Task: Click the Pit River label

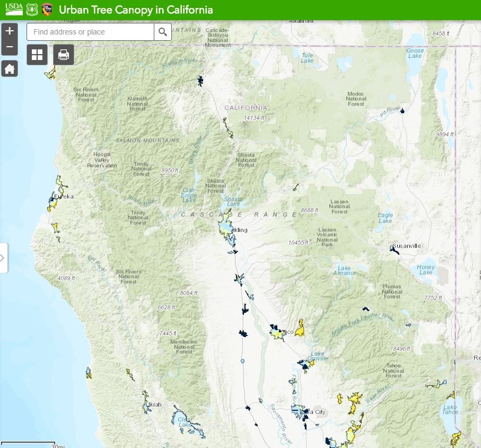Action: click(x=390, y=111)
